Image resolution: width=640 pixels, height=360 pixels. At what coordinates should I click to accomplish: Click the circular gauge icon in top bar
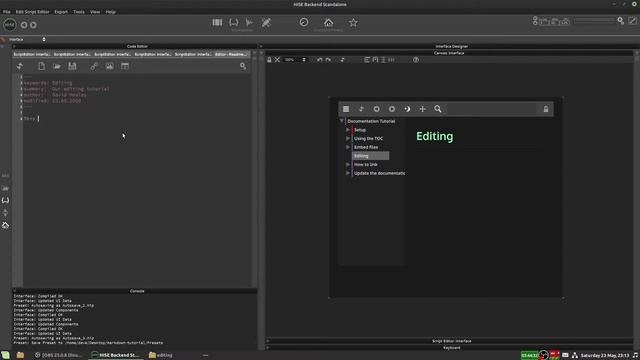click(304, 22)
